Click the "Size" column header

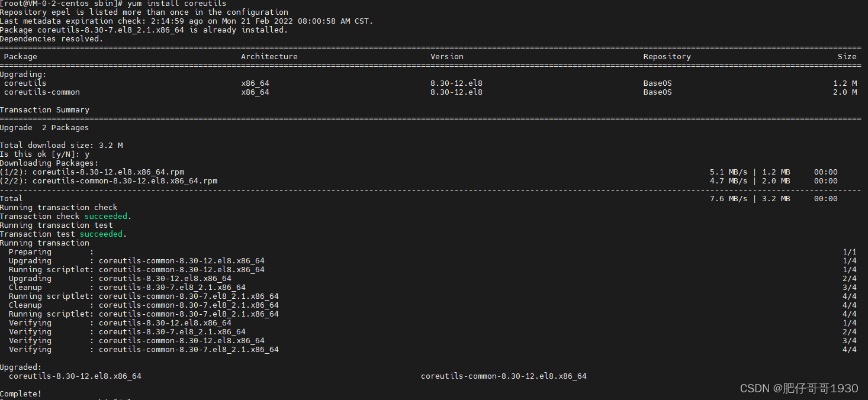tap(847, 57)
